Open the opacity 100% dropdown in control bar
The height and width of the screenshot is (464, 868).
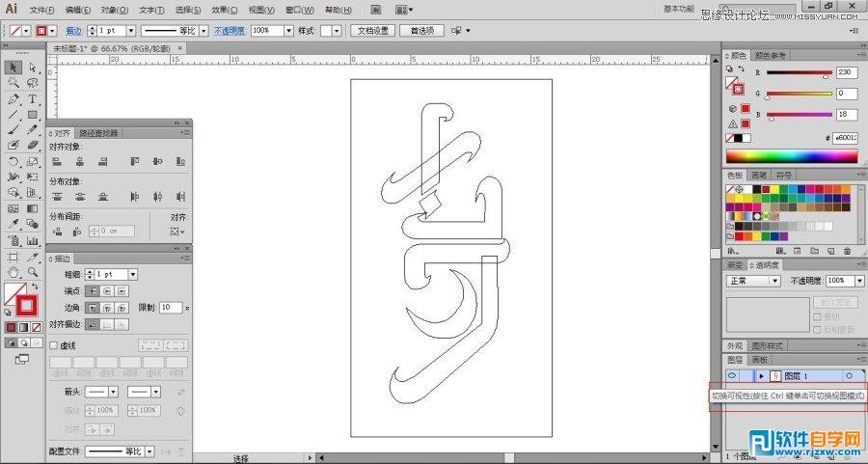point(288,31)
